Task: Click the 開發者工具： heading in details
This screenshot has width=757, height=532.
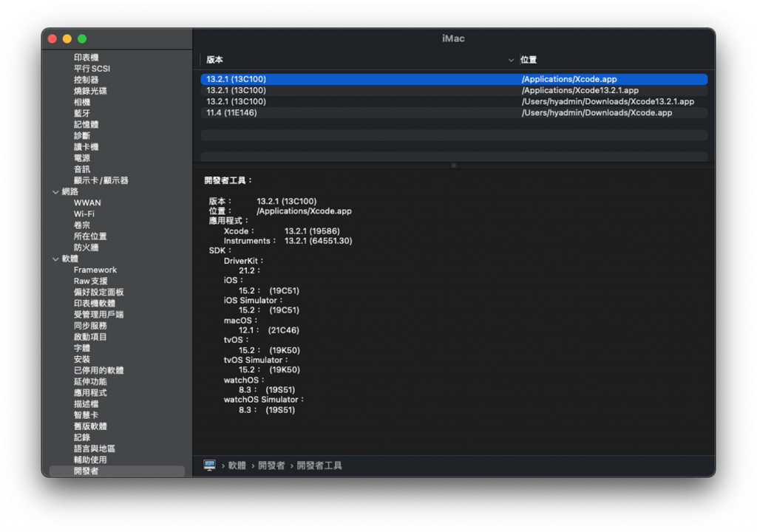Action: [x=228, y=180]
